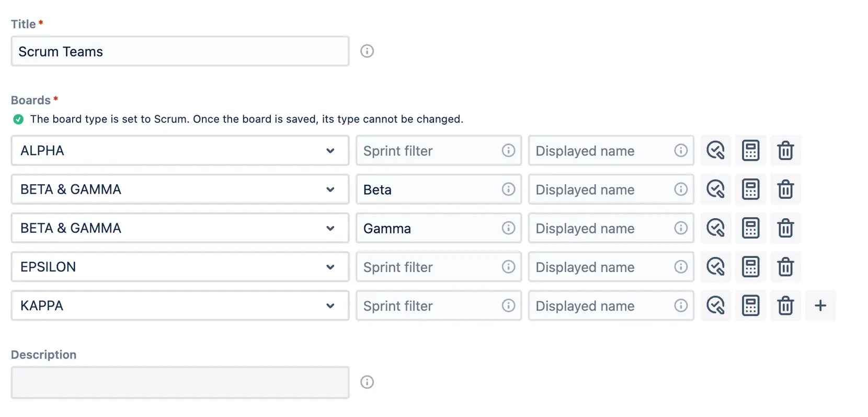The image size is (868, 417).
Task: Click the board type set to Scrum message
Action: pyautogui.click(x=247, y=119)
